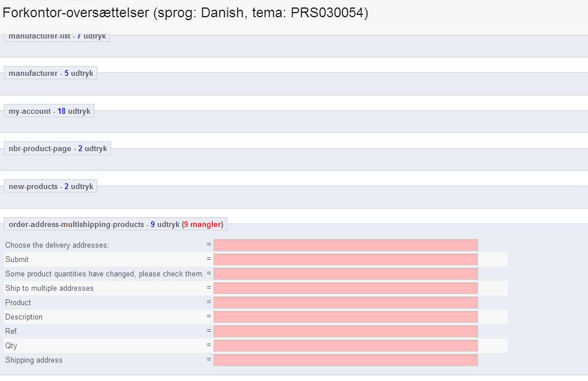
Task: Expand the new-products 2 udtryk section
Action: point(51,186)
